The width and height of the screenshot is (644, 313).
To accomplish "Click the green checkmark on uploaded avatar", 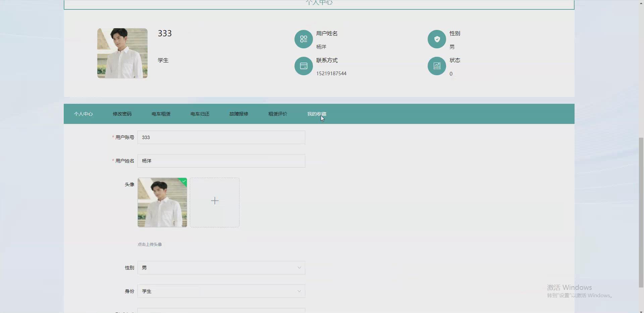I will pos(184,181).
